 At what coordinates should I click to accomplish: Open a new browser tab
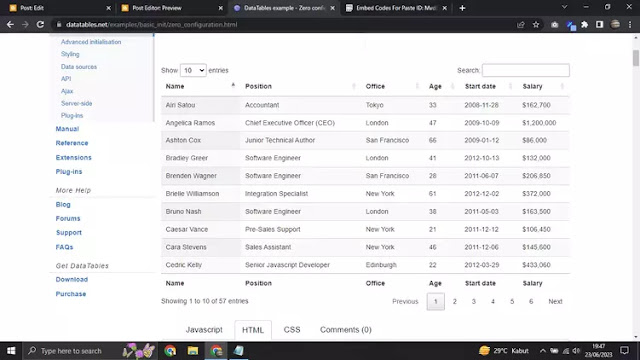(x=462, y=8)
